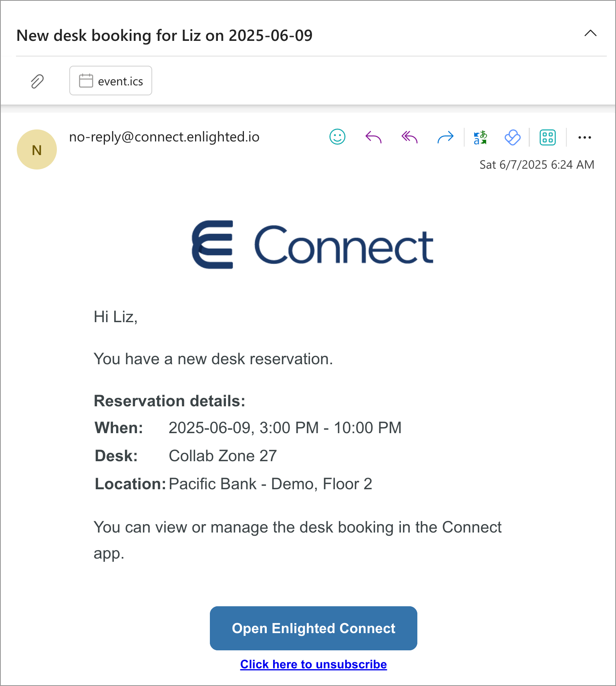Collapse the conversation with the top chevron

[x=590, y=33]
